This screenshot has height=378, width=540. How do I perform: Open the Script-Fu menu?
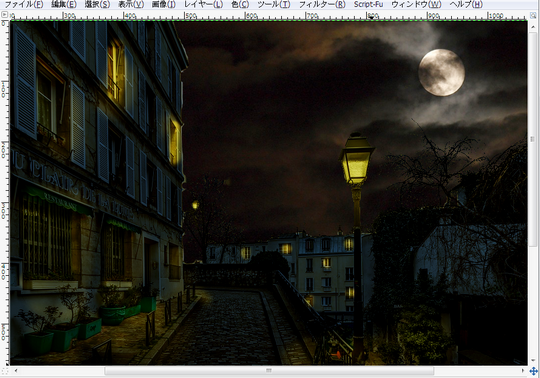368,4
